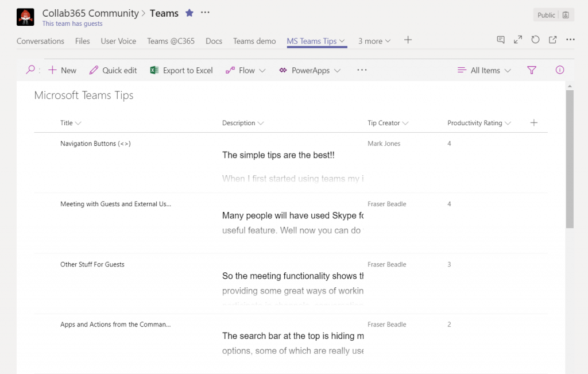Open the Navigation Buttons (<>) item
588x374 pixels.
[x=95, y=144]
